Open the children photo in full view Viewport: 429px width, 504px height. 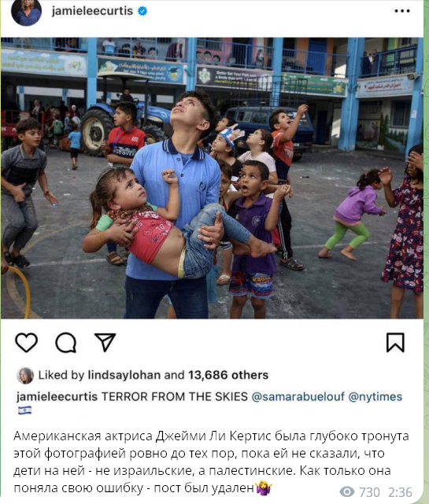tap(212, 178)
